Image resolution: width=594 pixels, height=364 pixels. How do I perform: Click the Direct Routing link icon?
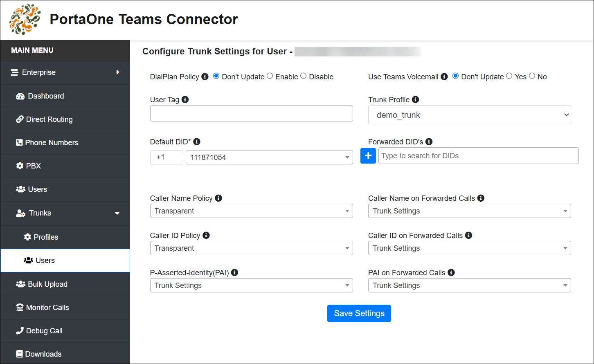pos(20,119)
